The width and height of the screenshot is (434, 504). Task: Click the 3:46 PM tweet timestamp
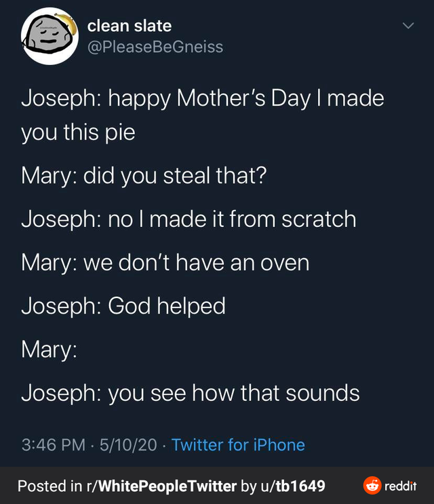click(x=54, y=445)
